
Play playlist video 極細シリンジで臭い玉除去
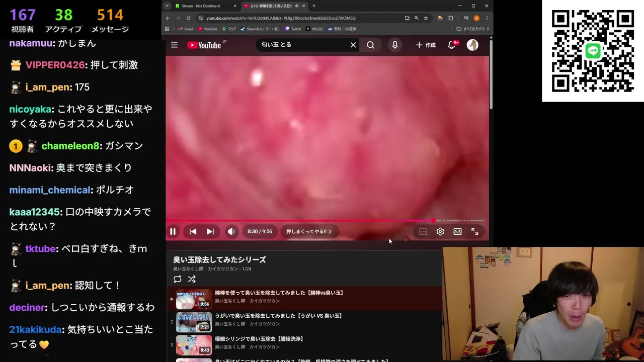point(259,339)
